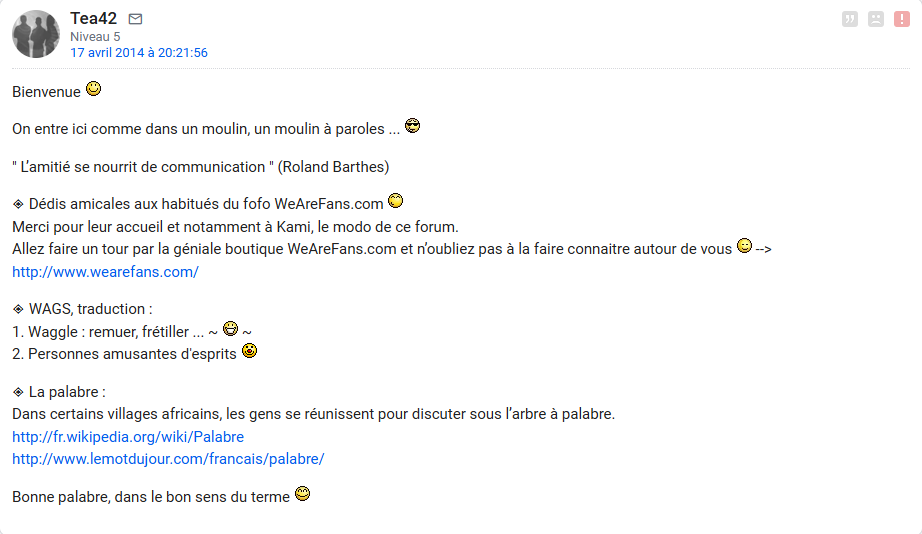This screenshot has width=922, height=534.
Task: Open the lemotdujour.com palabre link
Action: 168,459
